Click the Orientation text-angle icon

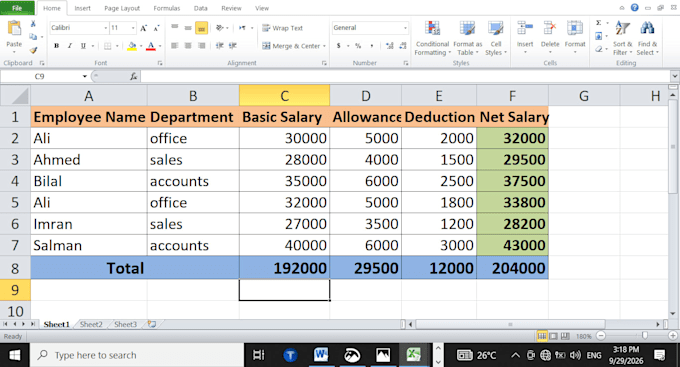220,28
